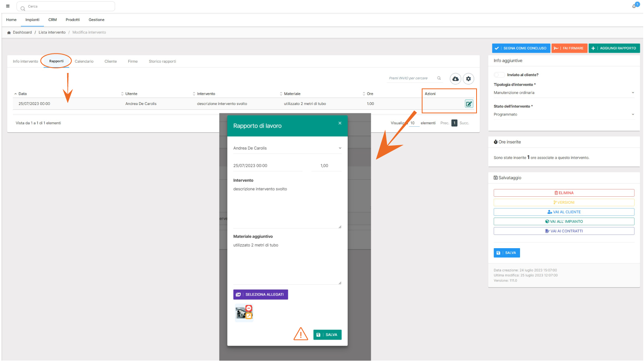This screenshot has width=644, height=362.
Task: Toggle the Inviato al cliente switch
Action: click(x=499, y=75)
